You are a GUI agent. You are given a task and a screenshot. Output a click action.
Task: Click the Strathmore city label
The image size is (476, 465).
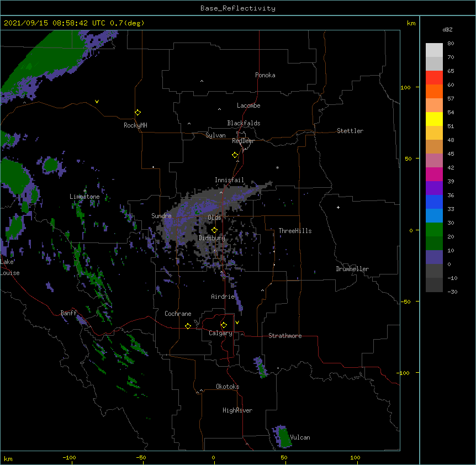coord(285,336)
